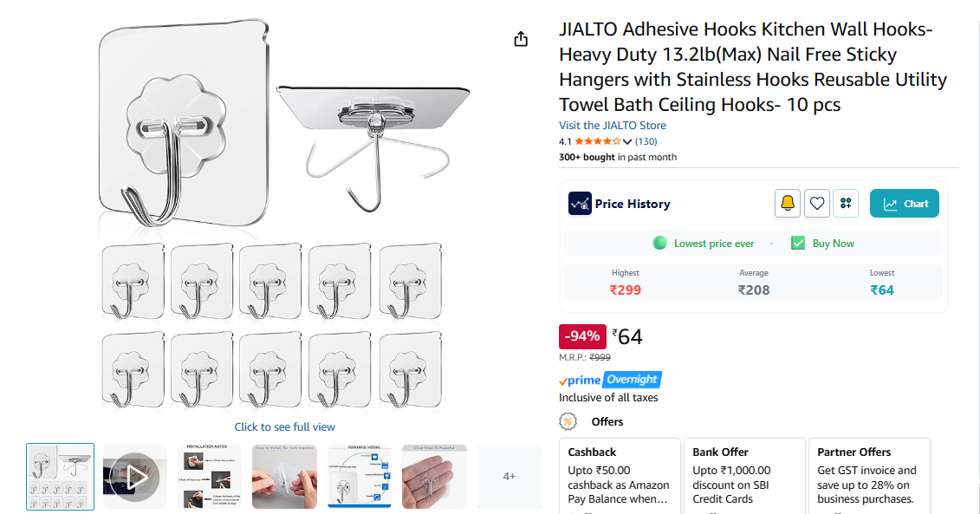Click the Offers percent badge icon
The height and width of the screenshot is (514, 980).
[x=568, y=421]
